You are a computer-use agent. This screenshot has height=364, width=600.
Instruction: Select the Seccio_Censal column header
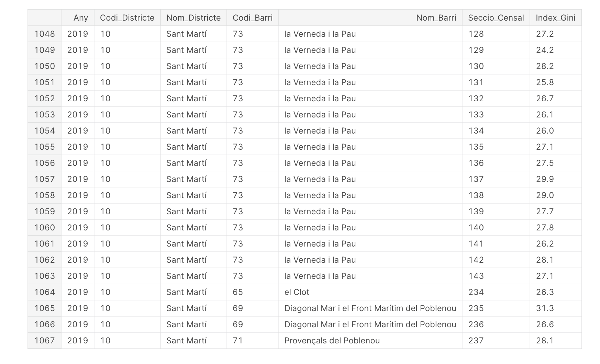pyautogui.click(x=496, y=18)
